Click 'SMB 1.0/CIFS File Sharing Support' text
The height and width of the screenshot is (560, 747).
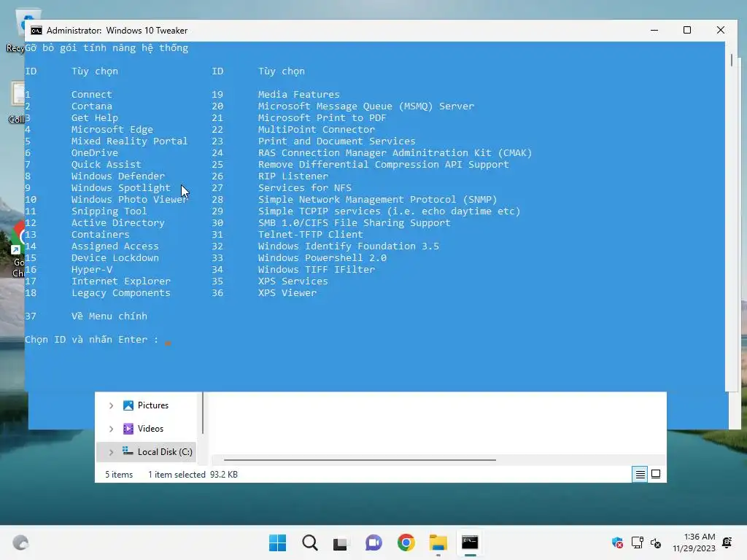pos(354,223)
